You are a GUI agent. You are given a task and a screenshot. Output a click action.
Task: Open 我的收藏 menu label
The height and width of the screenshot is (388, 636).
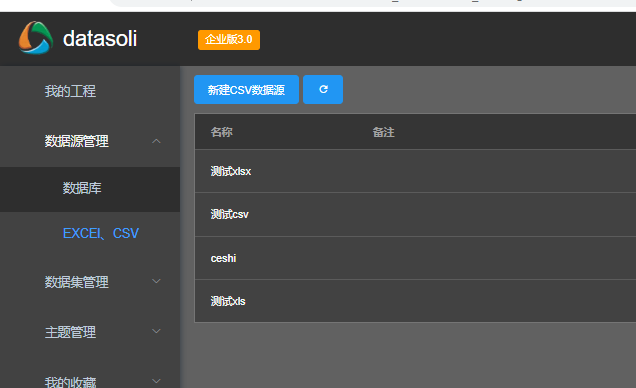(x=70, y=382)
